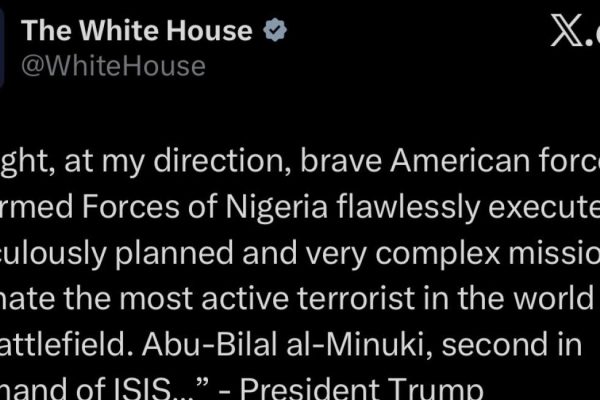The image size is (600, 400).
Task: Click 'President Trump' attribution text
Action: [362, 390]
